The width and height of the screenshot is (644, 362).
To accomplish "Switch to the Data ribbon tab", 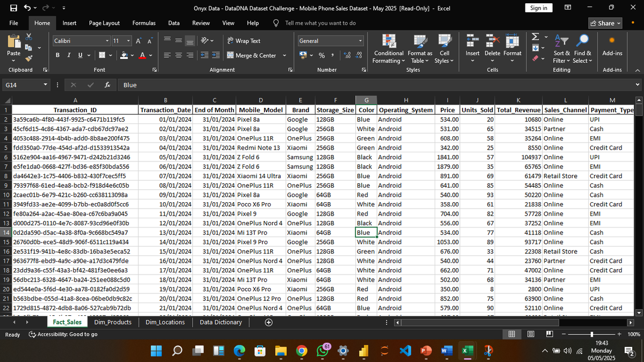I will coord(174,23).
